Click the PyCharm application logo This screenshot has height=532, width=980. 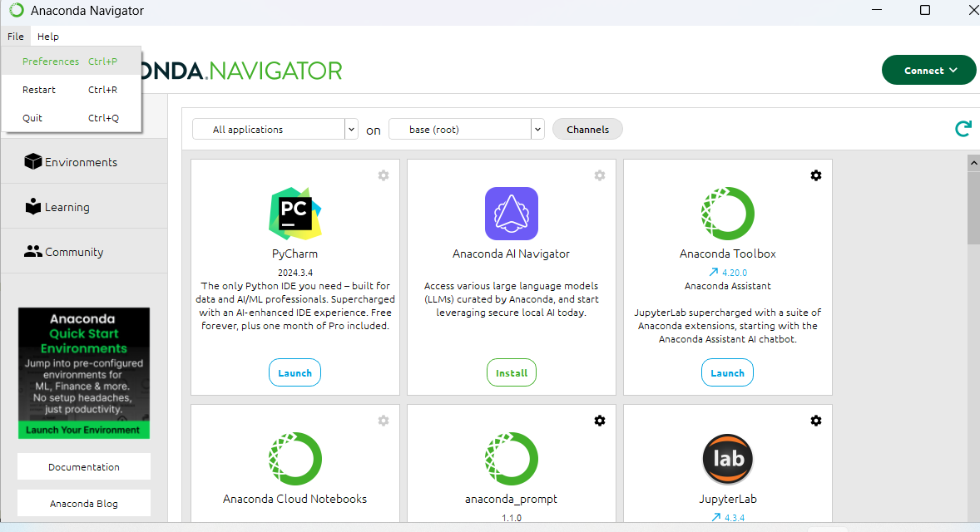pyautogui.click(x=295, y=214)
